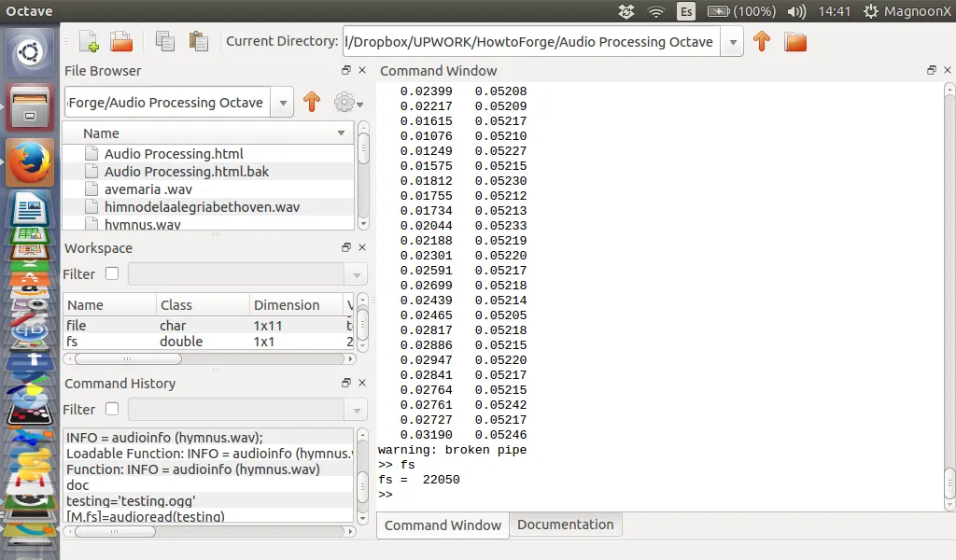
Task: Select avemaria .wav in File Browser
Action: 148,189
